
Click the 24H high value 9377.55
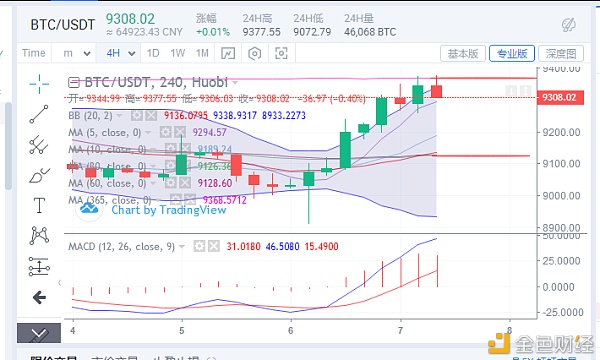(x=262, y=32)
